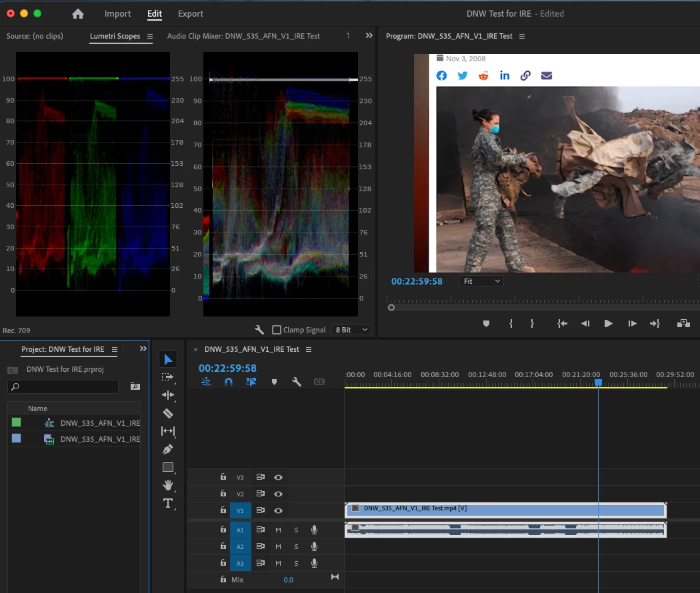This screenshot has height=593, width=700.
Task: Switch to the Export workspace tab
Action: pyautogui.click(x=191, y=14)
